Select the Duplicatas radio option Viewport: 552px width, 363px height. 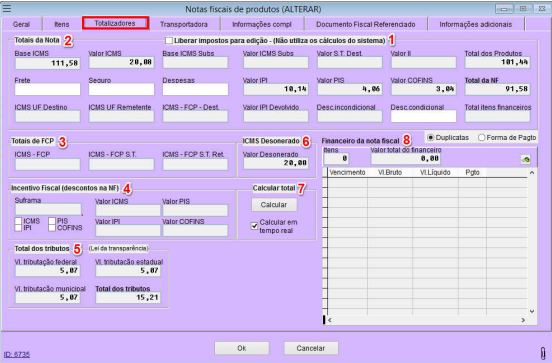pos(430,137)
